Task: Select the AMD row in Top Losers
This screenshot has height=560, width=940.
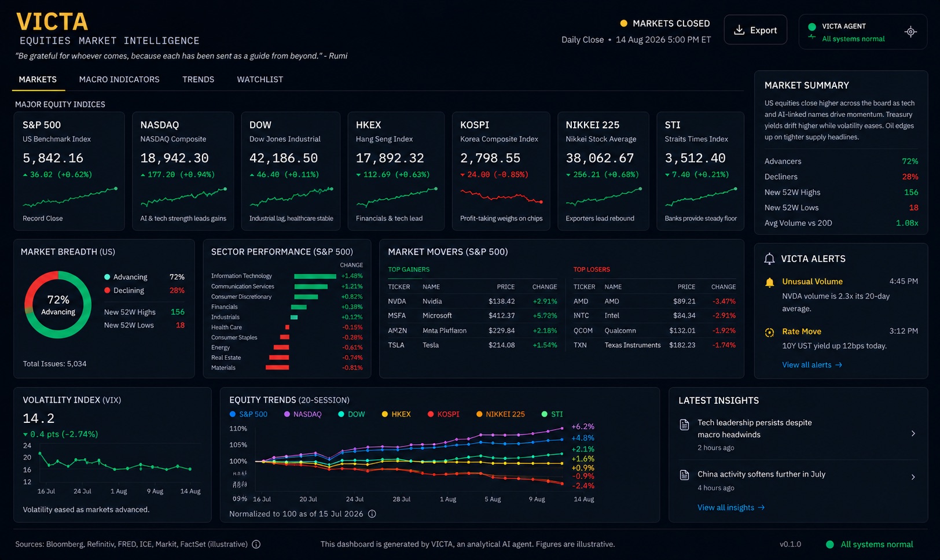Action: pyautogui.click(x=655, y=301)
